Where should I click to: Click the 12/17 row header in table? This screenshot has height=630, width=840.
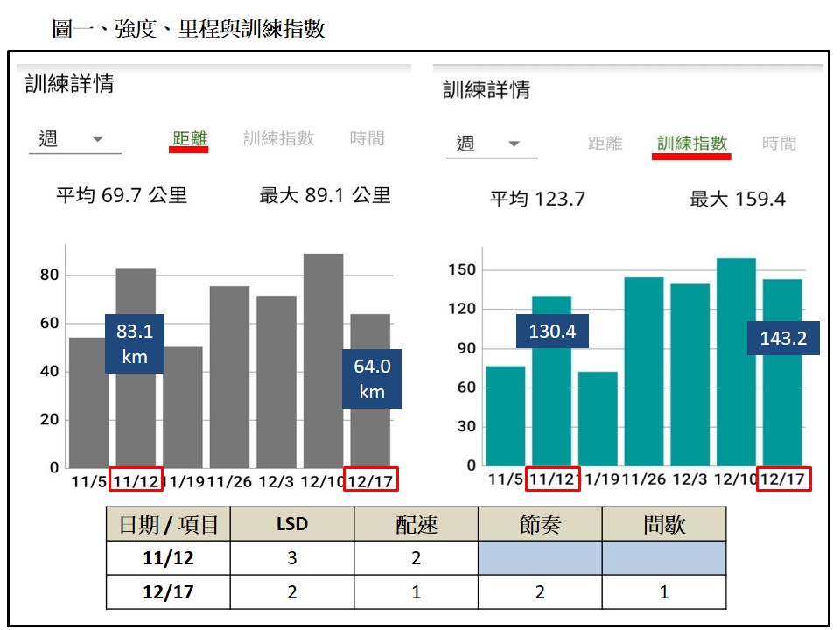tap(168, 592)
